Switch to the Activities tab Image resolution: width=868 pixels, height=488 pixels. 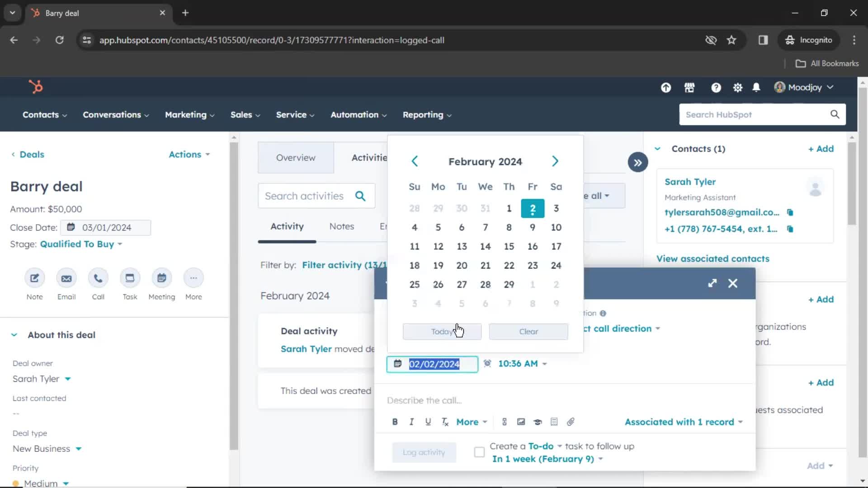coord(369,157)
